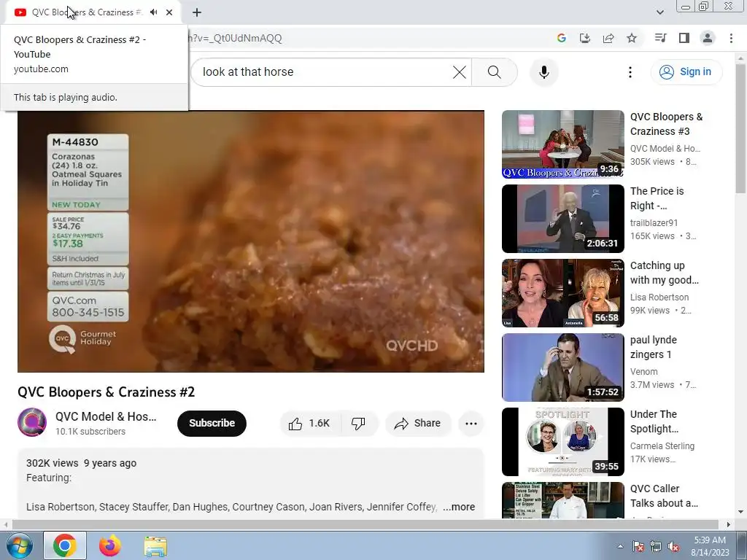Viewport: 747px width, 560px height.
Task: Open Windows Explorer from the taskbar
Action: click(x=155, y=545)
